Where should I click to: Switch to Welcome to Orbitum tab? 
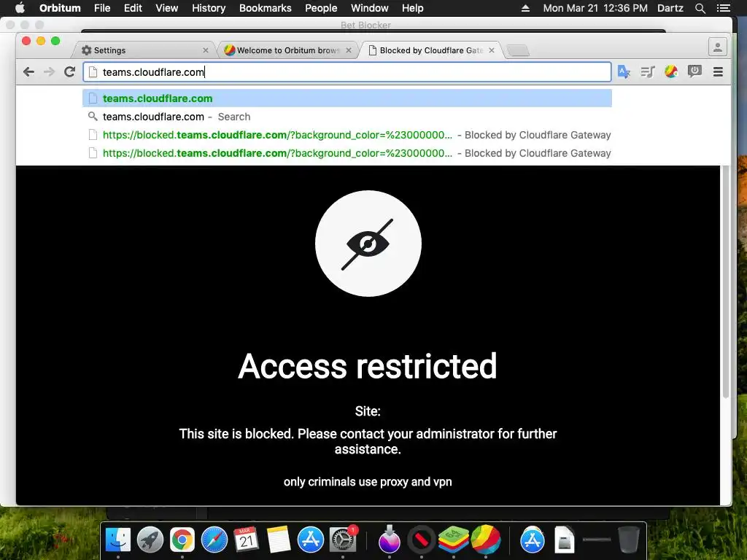pos(287,50)
